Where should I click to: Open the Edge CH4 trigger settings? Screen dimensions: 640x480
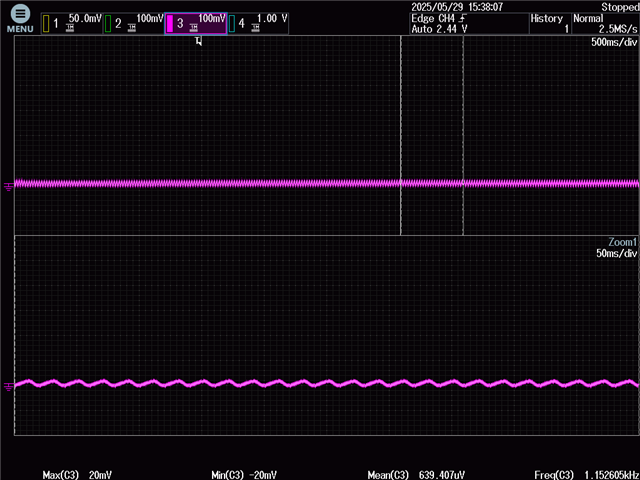[469, 24]
